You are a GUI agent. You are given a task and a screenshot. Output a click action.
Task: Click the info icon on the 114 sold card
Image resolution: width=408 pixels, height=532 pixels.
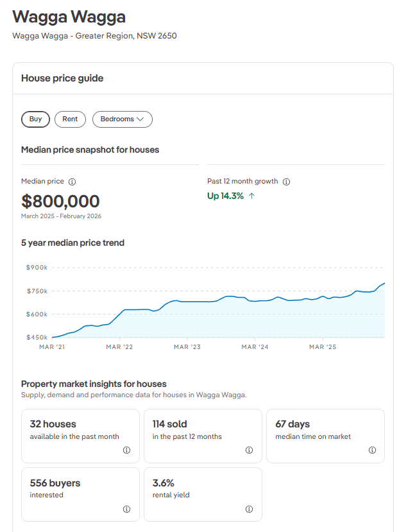coord(249,450)
